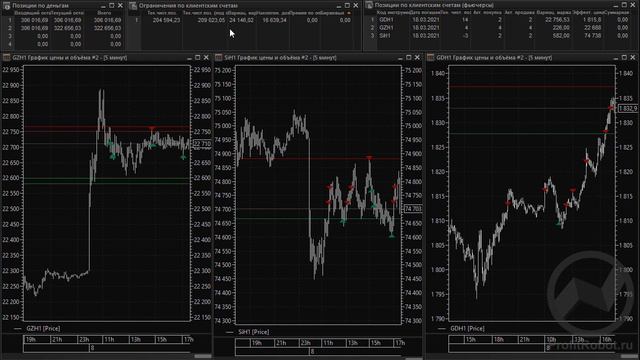Image resolution: width=640 pixels, height=360 pixels.
Task: Click the 'Ограничения по клиентским счетам' window icon
Action: (133, 6)
